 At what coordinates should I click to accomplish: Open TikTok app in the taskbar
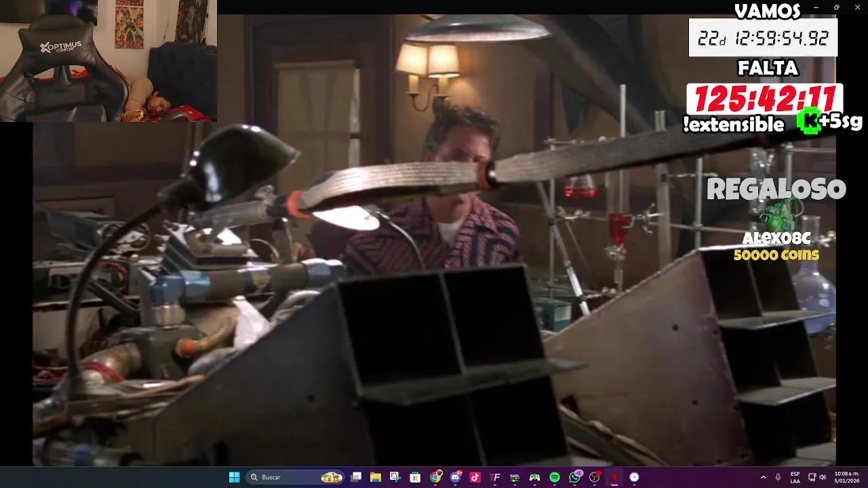click(475, 477)
